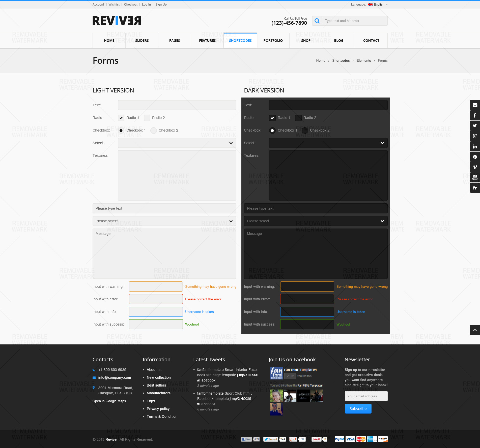Click the VISA payment icon
The height and width of the screenshot is (448, 480).
click(350, 439)
